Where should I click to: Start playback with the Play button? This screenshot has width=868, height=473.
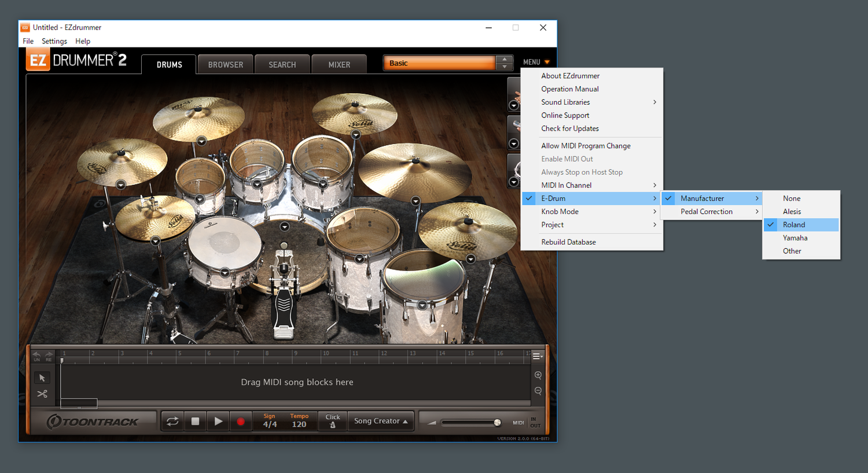218,422
